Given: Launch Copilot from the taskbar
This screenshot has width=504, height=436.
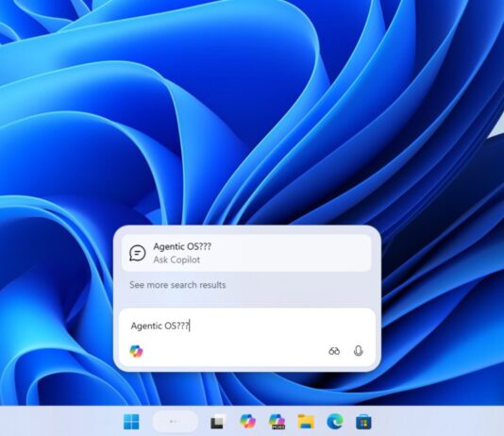Looking at the screenshot, I should click(x=248, y=421).
